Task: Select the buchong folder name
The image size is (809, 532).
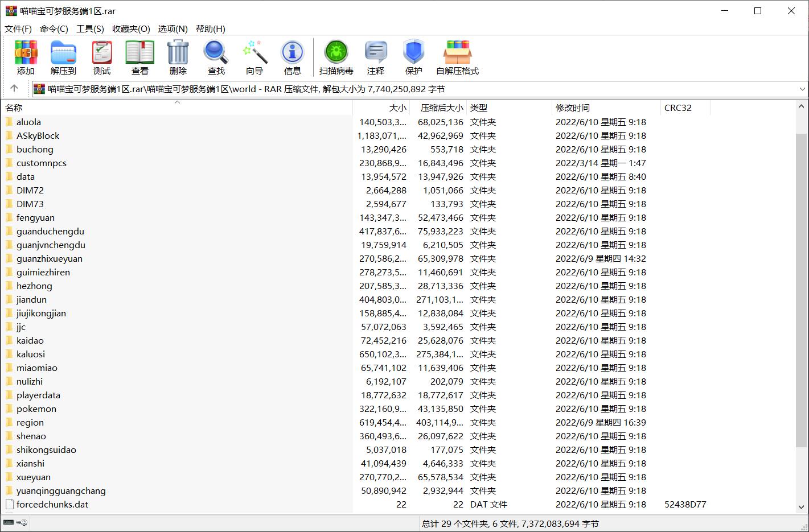Action: coord(35,149)
